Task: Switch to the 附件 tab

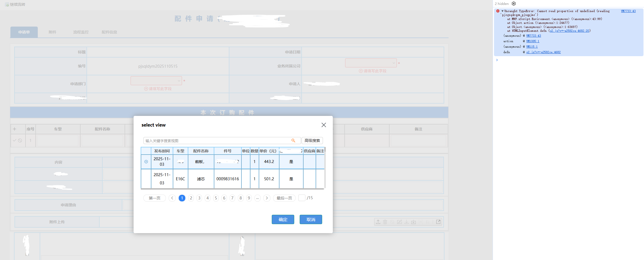Action: [x=53, y=32]
